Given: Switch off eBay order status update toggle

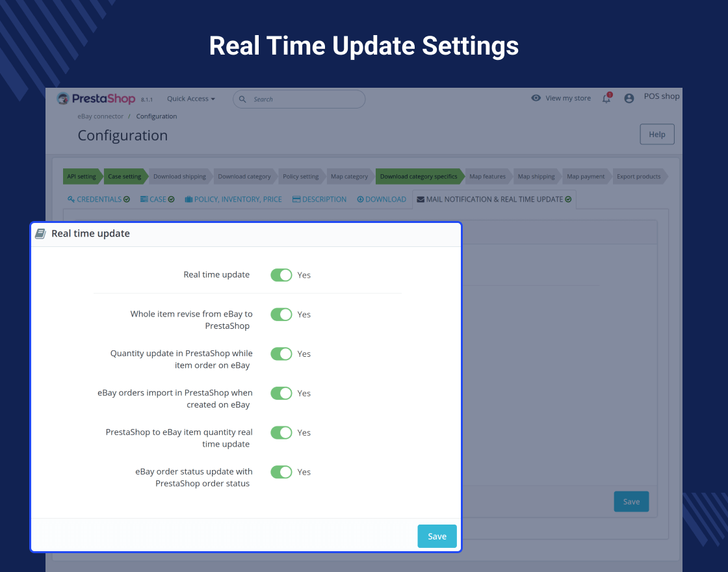Looking at the screenshot, I should (x=281, y=472).
